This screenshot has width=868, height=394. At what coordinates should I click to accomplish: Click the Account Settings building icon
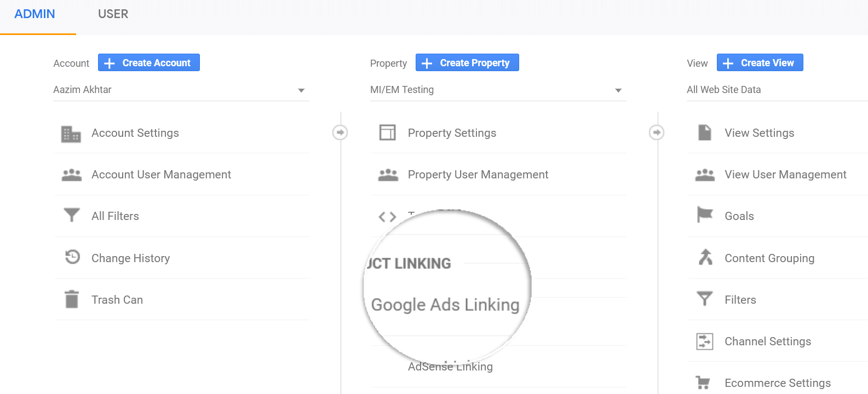71,134
